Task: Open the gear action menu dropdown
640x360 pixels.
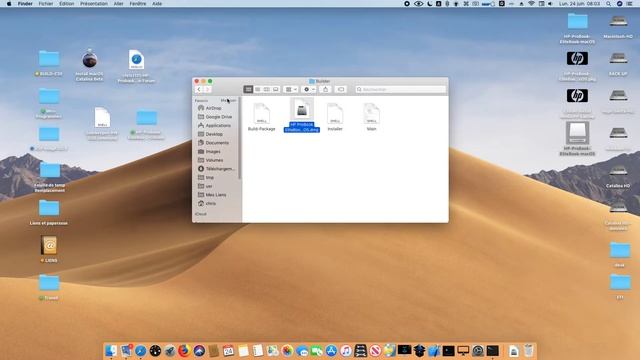Action: point(309,89)
